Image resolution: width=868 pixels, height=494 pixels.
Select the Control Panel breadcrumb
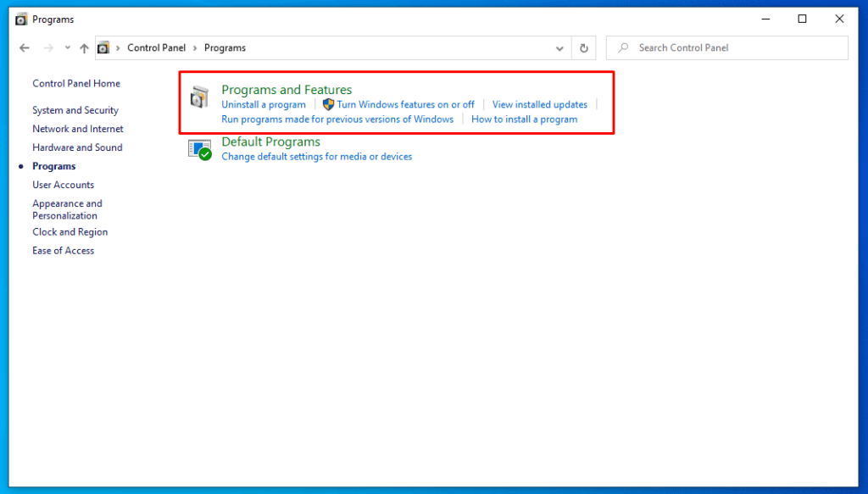157,47
